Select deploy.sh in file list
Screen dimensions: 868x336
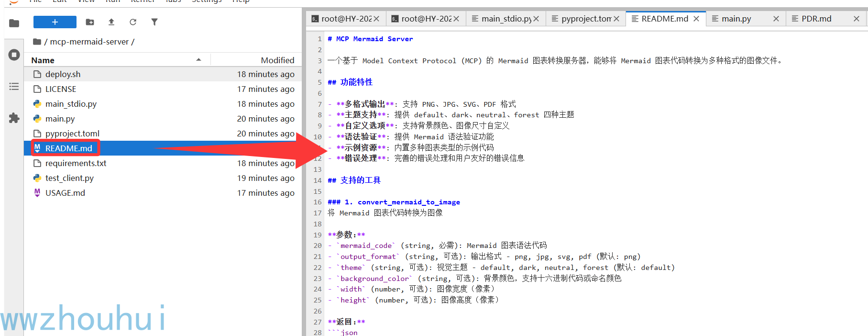163,74
